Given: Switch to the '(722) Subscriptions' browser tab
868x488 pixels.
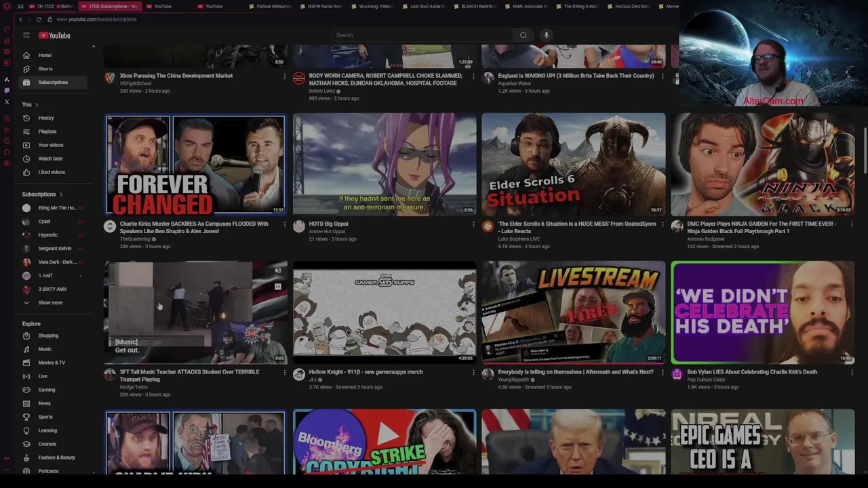Looking at the screenshot, I should click(x=108, y=6).
